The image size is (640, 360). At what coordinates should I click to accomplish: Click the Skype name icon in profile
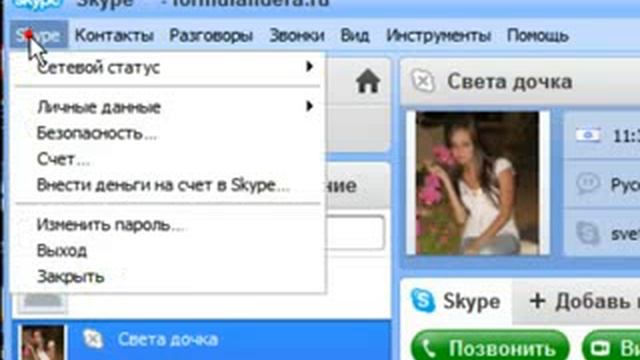[x=588, y=233]
